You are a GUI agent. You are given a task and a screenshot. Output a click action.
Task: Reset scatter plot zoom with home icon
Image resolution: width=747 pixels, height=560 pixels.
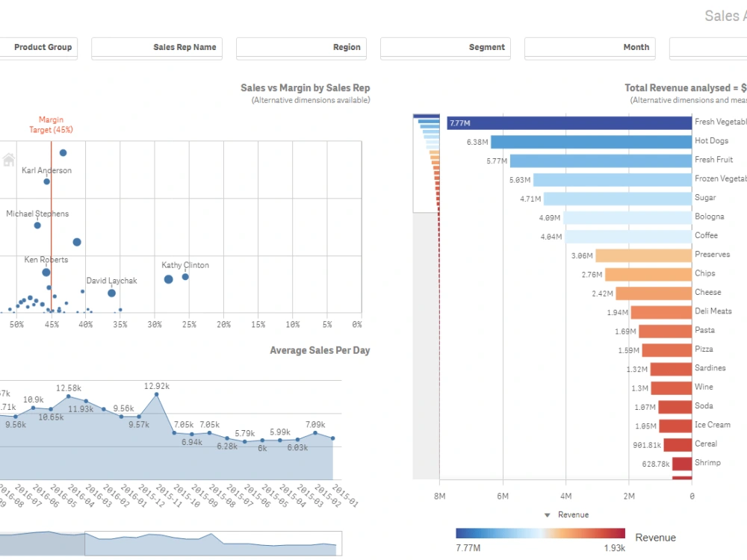tap(7, 159)
